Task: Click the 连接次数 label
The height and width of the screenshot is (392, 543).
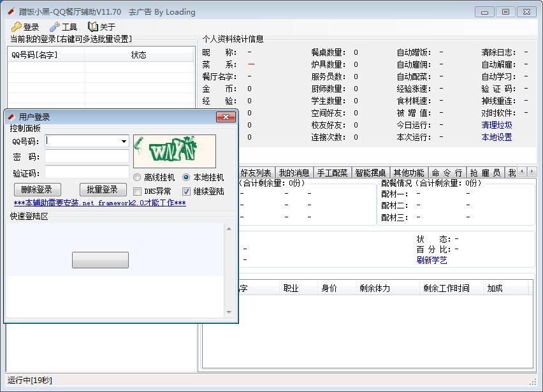Action: pyautogui.click(x=328, y=137)
